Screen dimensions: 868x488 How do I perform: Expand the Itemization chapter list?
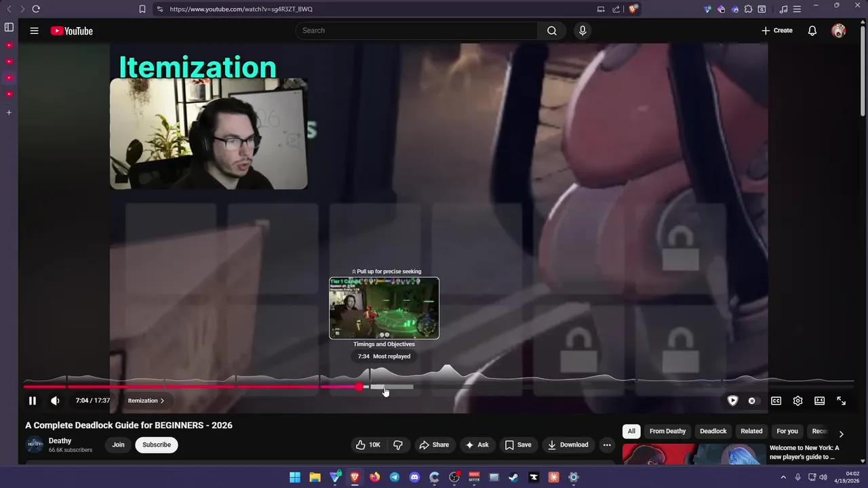coord(146,401)
